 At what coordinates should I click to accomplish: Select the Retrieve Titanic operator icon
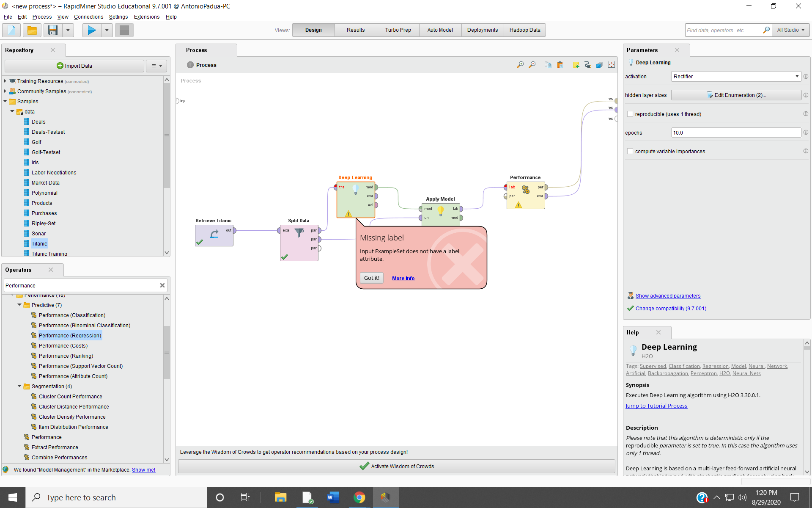click(x=214, y=234)
